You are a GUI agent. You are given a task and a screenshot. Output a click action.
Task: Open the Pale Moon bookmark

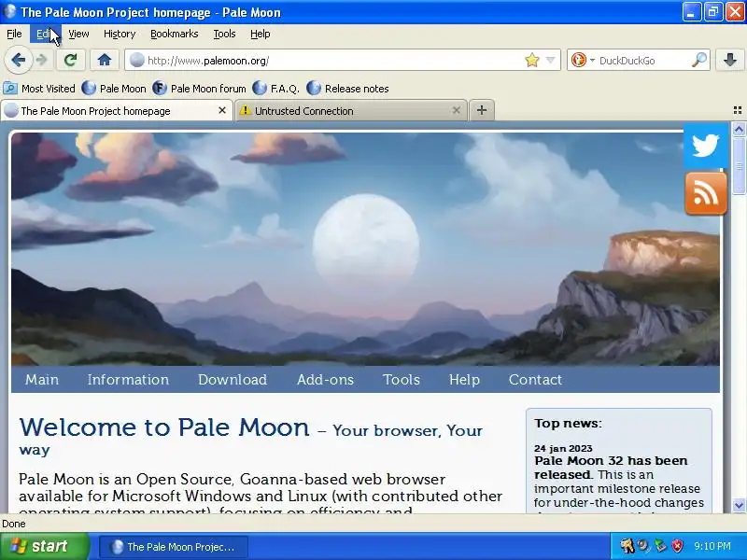pyautogui.click(x=114, y=89)
